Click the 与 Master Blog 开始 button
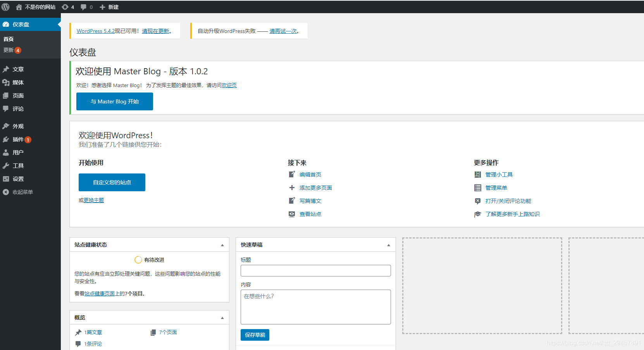The height and width of the screenshot is (350, 644). 115,101
